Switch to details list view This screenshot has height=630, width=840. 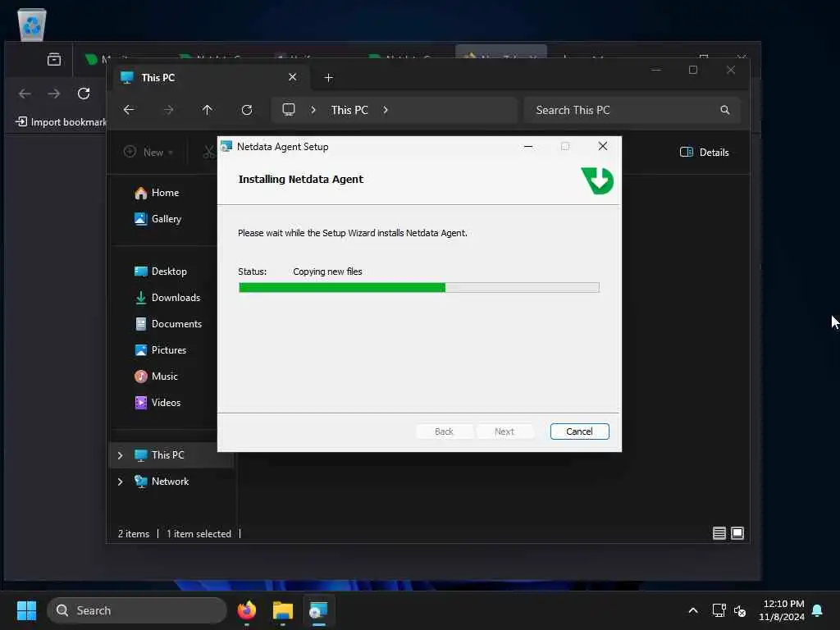[719, 533]
